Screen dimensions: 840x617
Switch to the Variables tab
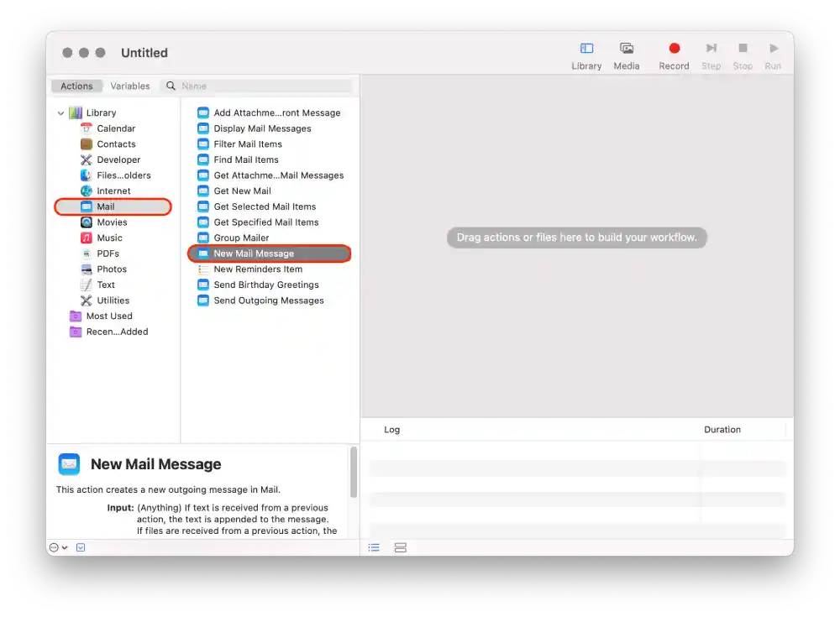(x=130, y=86)
